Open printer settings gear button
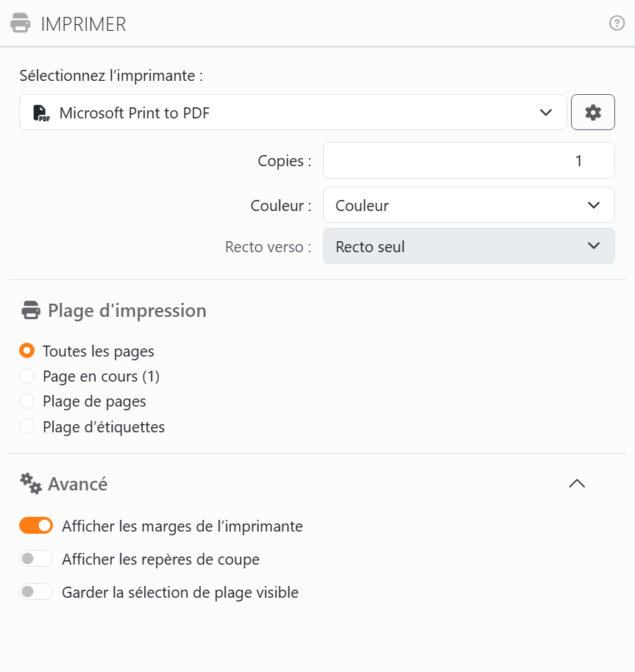 tap(592, 112)
